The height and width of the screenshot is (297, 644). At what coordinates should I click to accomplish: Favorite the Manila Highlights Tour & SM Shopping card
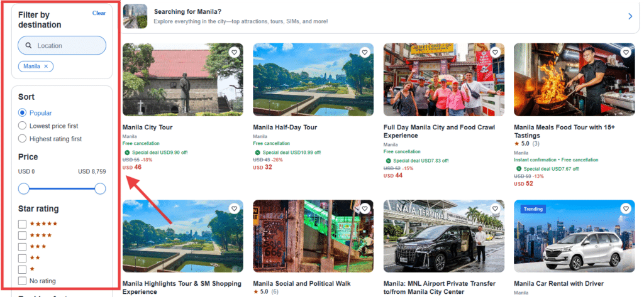click(x=234, y=209)
